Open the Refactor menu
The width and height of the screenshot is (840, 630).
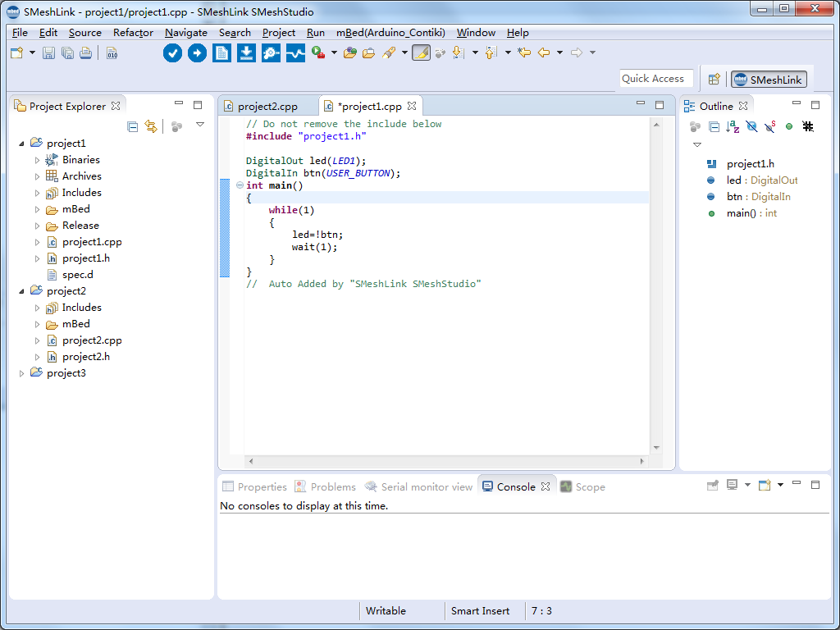click(133, 33)
